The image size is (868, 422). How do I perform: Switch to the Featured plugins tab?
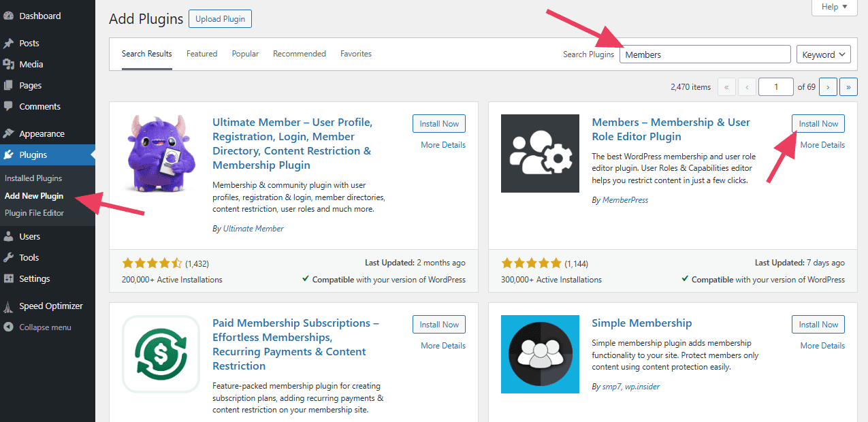point(202,53)
